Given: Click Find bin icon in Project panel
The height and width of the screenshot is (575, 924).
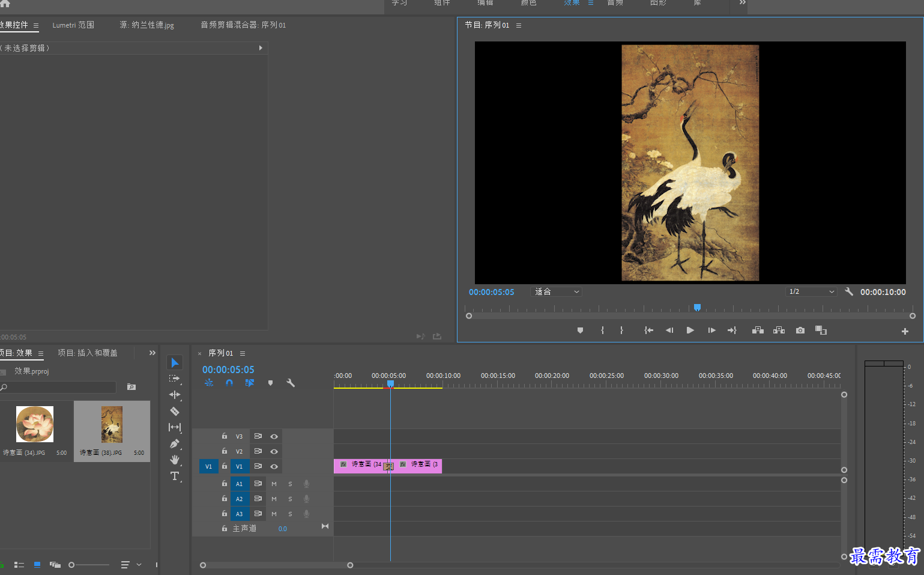Looking at the screenshot, I should click(131, 387).
